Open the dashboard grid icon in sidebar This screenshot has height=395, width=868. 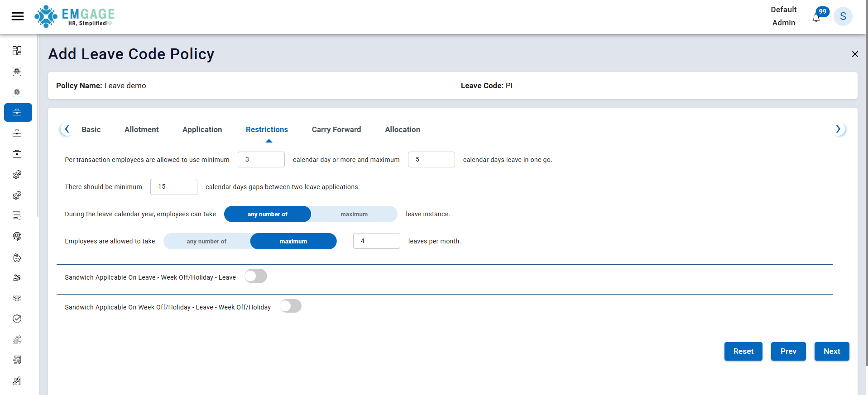coord(17,51)
